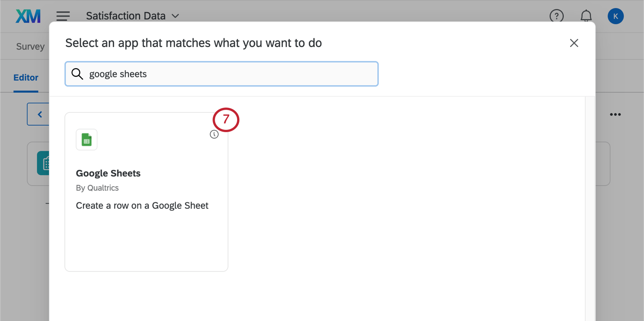Image resolution: width=644 pixels, height=321 pixels.
Task: Click the magnifying glass search icon
Action: pos(77,74)
